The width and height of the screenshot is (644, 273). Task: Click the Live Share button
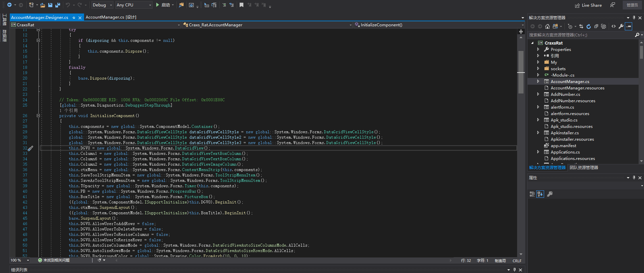coord(589,5)
